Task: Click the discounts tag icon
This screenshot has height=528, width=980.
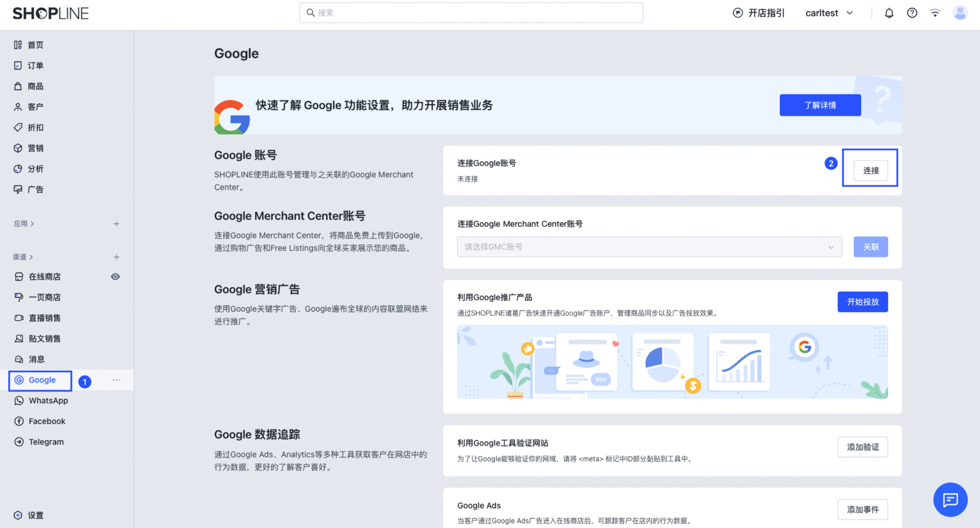Action: tap(18, 127)
